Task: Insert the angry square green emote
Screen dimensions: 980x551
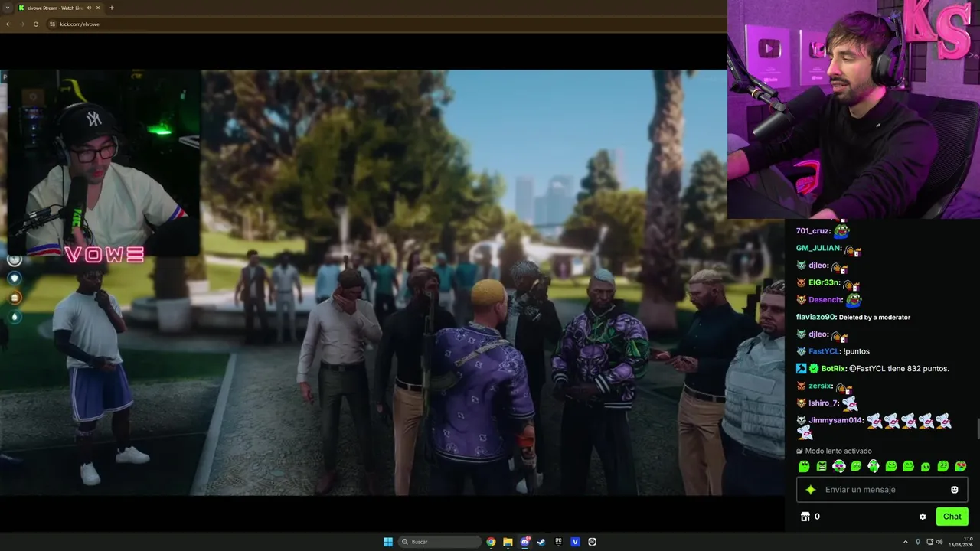Action: tap(822, 466)
